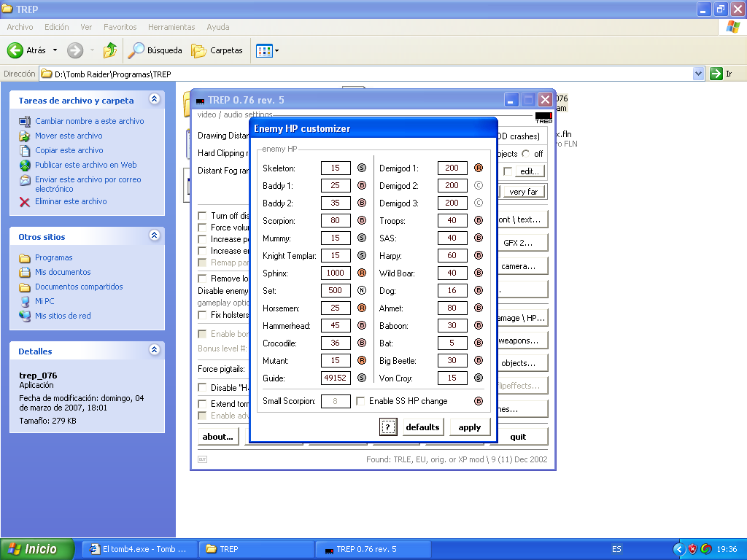
Task: Tick the checkbox beside edit... button
Action: tap(508, 171)
